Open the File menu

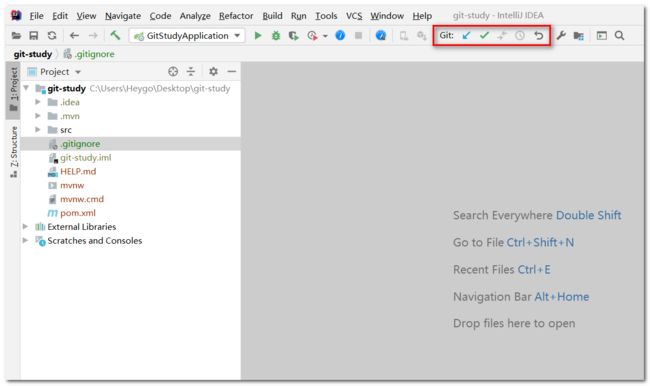[x=36, y=16]
